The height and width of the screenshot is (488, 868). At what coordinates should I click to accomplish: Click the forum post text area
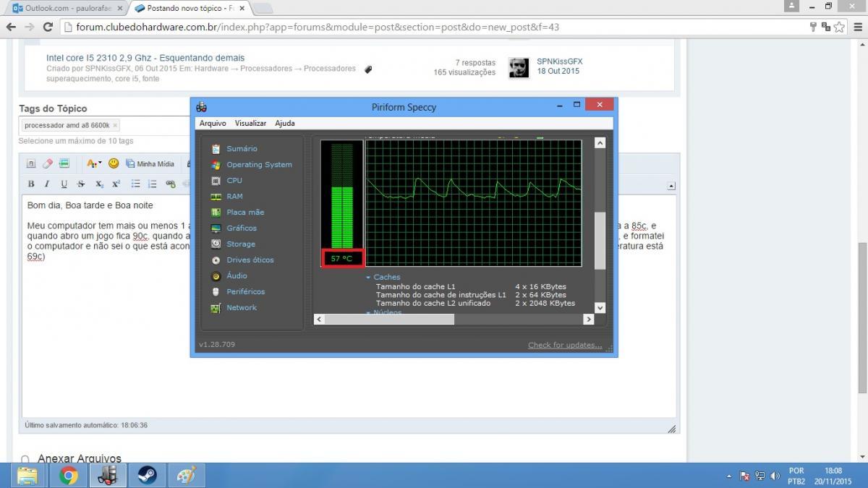click(x=349, y=306)
